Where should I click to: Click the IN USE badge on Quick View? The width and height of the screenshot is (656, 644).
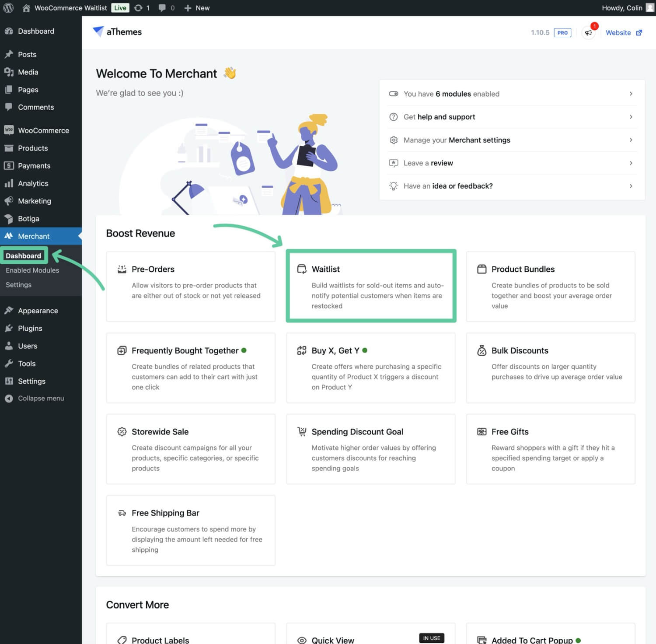click(x=432, y=638)
